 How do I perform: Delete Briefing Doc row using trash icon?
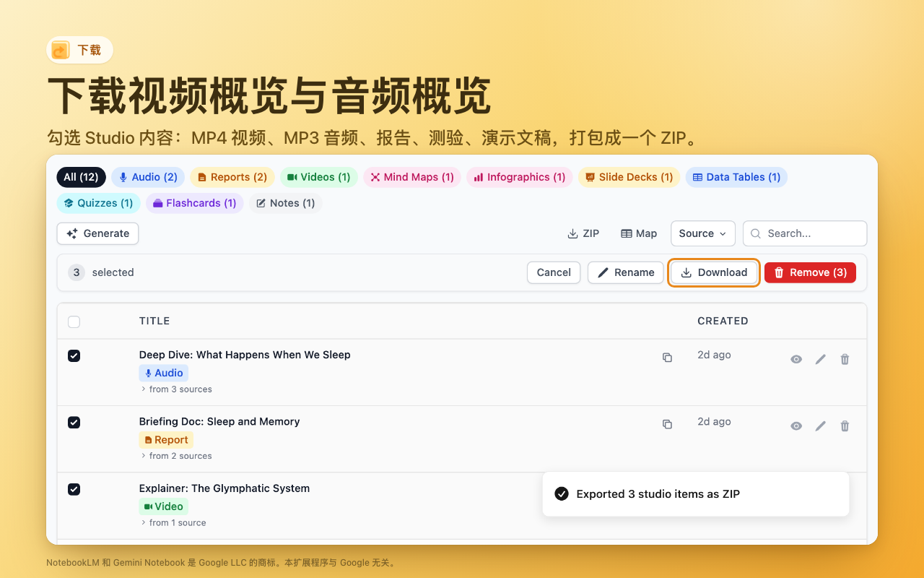(x=845, y=426)
